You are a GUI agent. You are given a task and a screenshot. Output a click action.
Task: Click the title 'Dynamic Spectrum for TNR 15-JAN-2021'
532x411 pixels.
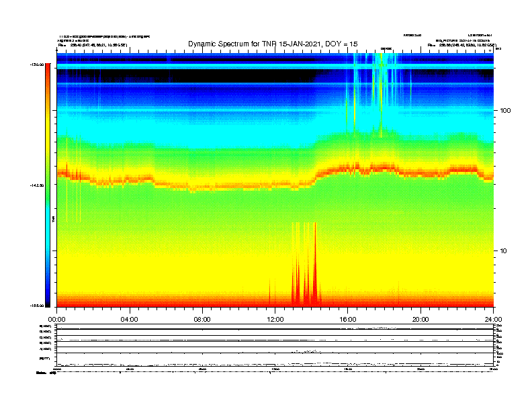coord(254,44)
